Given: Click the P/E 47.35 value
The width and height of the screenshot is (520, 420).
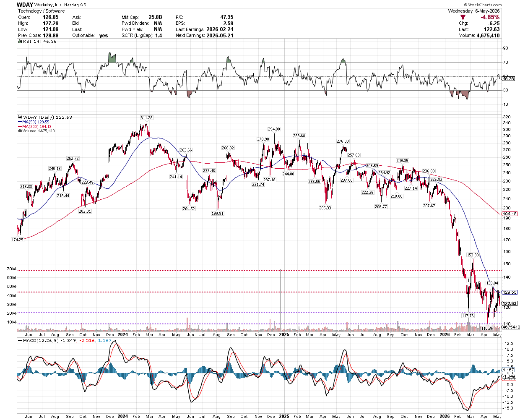Looking at the screenshot, I should (227, 17).
